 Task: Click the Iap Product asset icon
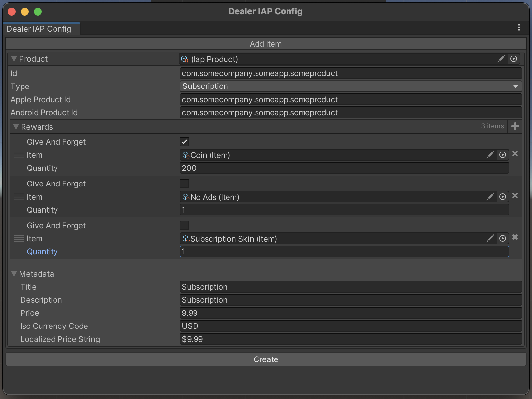pos(185,59)
